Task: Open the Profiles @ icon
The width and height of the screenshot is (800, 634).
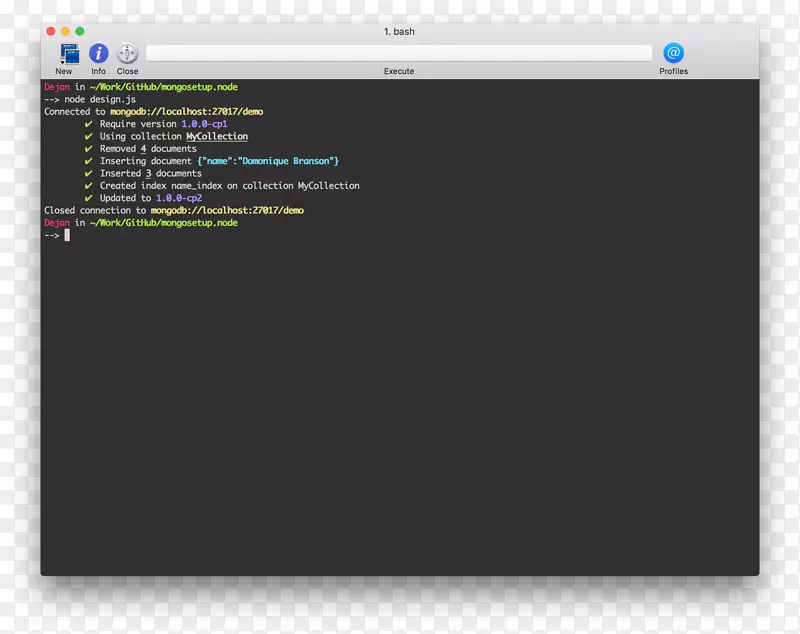Action: [673, 53]
